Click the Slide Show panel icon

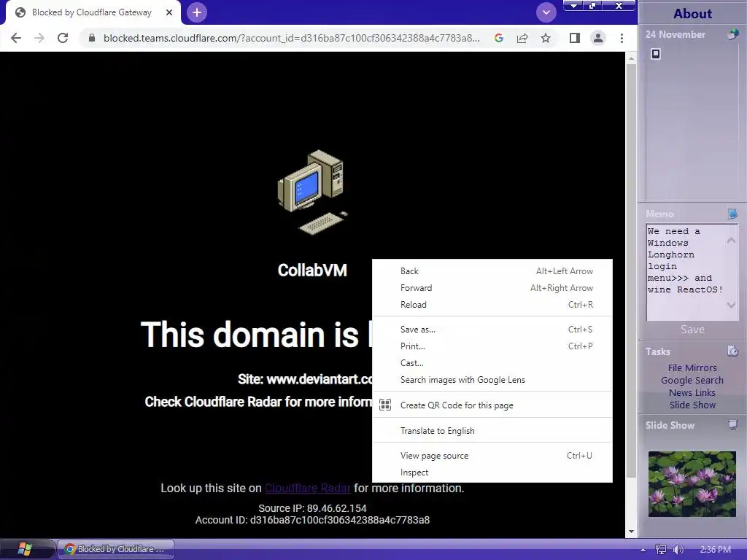coord(733,425)
